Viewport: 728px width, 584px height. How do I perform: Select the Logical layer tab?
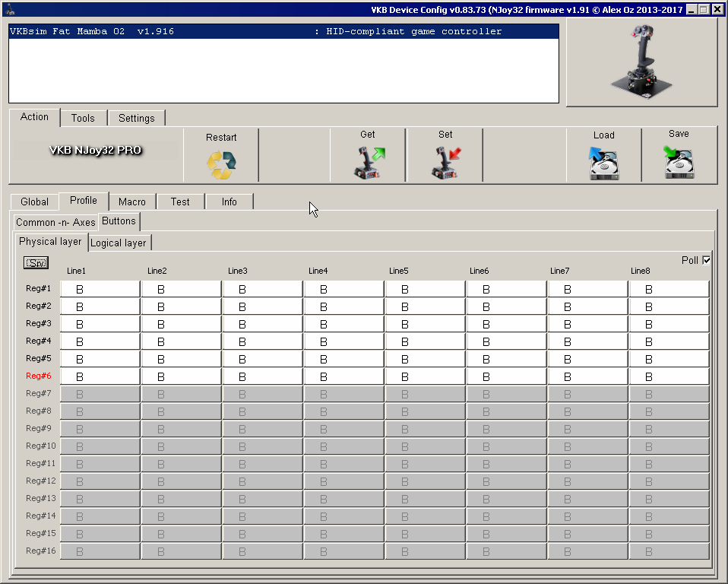click(x=119, y=243)
